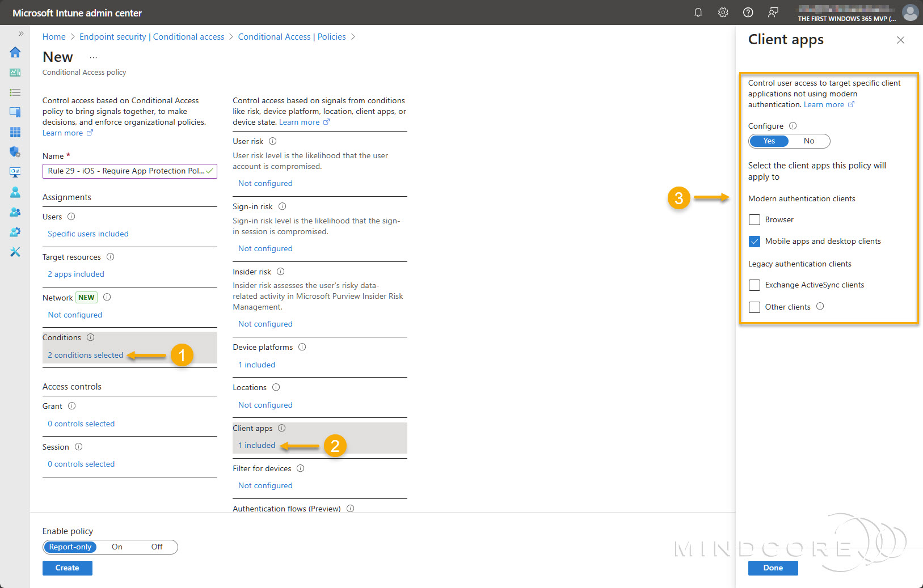
Task: Open Groups icon in sidebar
Action: [x=15, y=212]
